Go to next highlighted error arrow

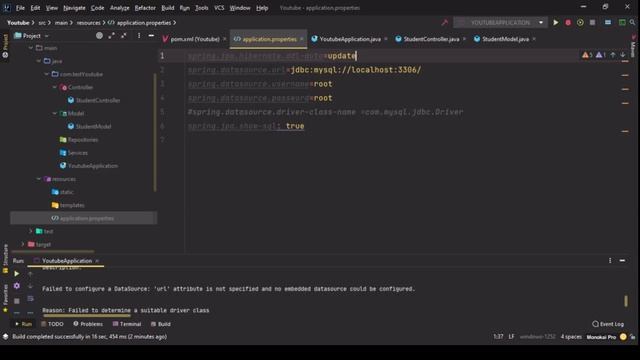623,55
